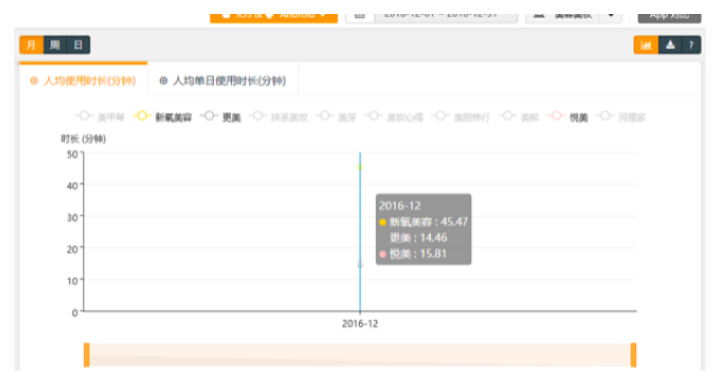Click the download data icon
This screenshot has height=380, width=727.
[670, 45]
